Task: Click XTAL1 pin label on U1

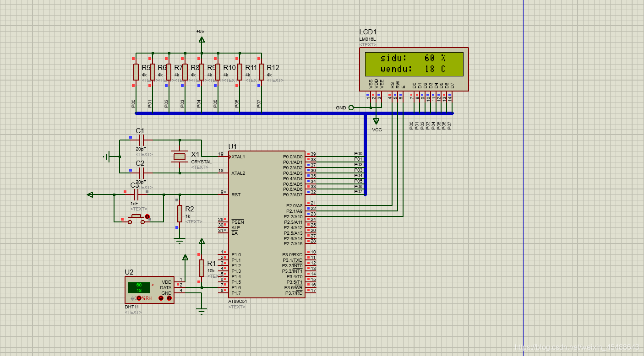Action: click(238, 157)
